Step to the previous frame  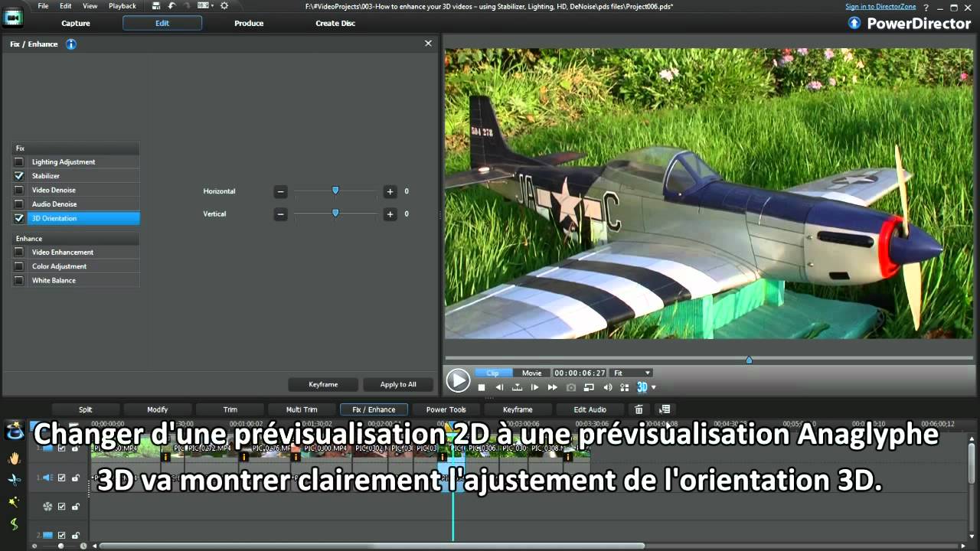pos(499,387)
